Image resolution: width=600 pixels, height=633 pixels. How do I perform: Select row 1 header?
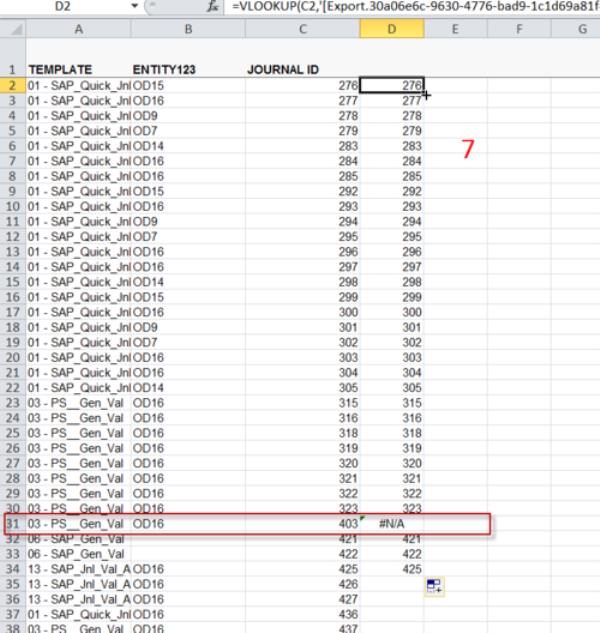[x=13, y=57]
